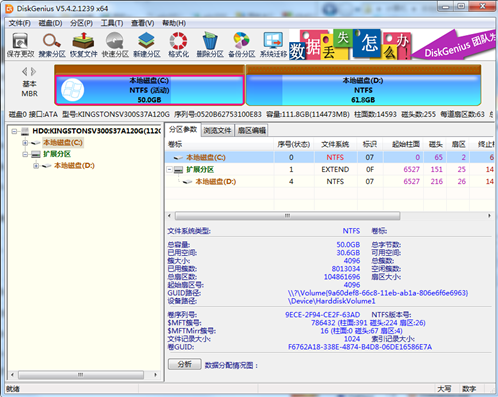Open the 恢复文件 (Recover files) tool
Image resolution: width=498 pixels, height=397 pixels.
point(83,45)
